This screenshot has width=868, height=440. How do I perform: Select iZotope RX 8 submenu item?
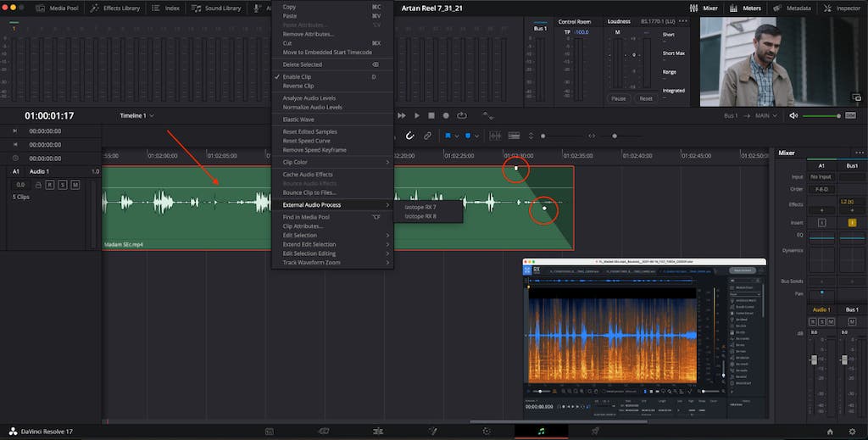[x=420, y=216]
